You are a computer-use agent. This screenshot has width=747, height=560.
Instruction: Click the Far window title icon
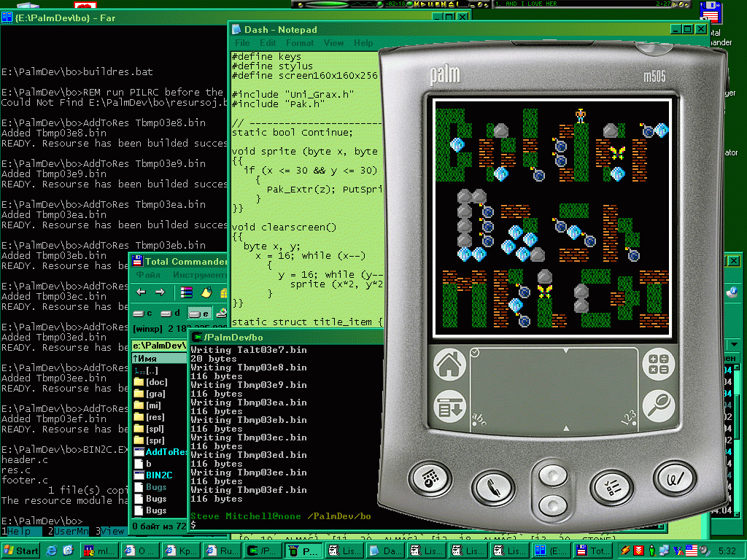pyautogui.click(x=7, y=18)
